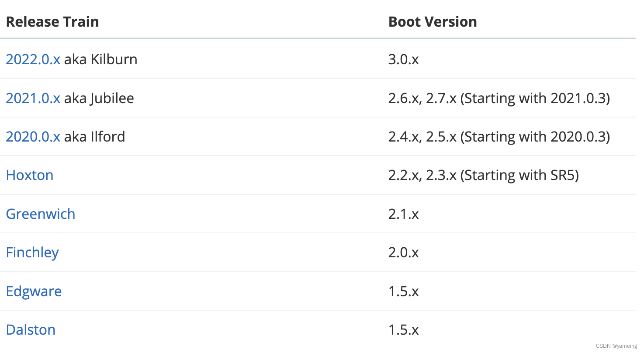Click the Hoxton release link
The image size is (644, 353).
30,175
